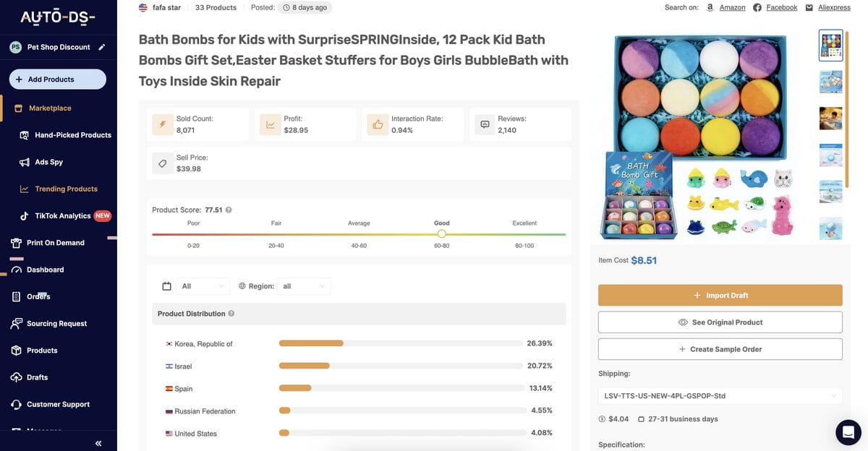Screen dimensions: 868x451
Task: Open Trending Products in sidebar
Action: [x=66, y=189]
